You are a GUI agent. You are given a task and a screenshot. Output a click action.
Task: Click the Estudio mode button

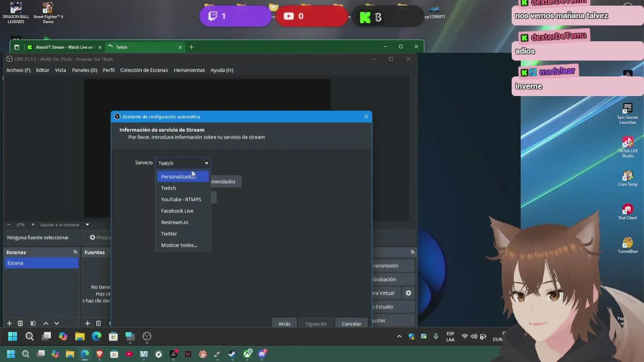tap(392, 307)
